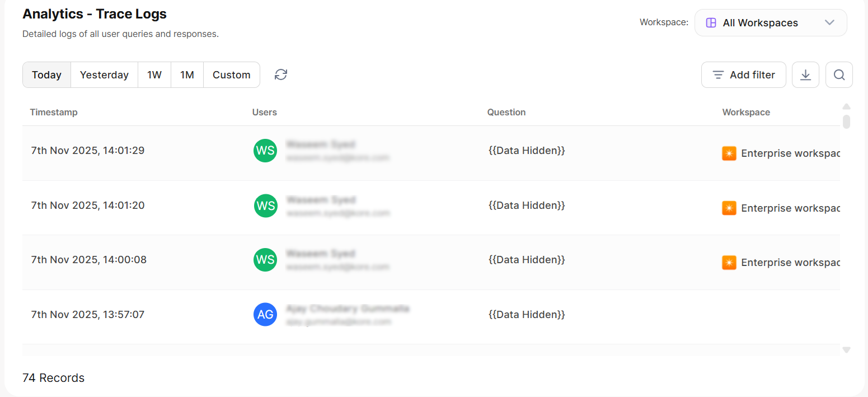
Task: Open the Custom date range picker
Action: coord(231,74)
